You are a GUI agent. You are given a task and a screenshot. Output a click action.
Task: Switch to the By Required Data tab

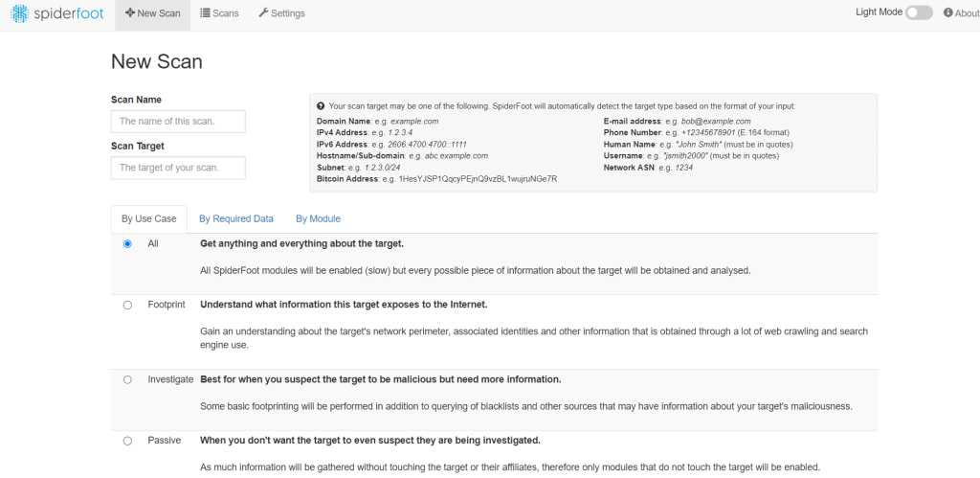click(236, 218)
